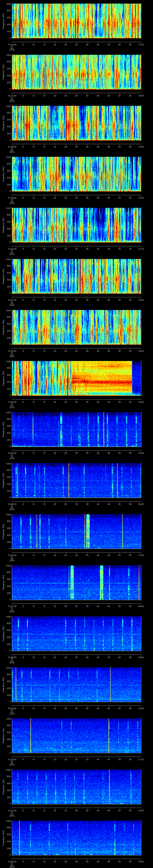Viewport: 153px width, 868px height.
Task: Click the first bright burst in 15:27 spectrogram
Action: click(x=72, y=582)
